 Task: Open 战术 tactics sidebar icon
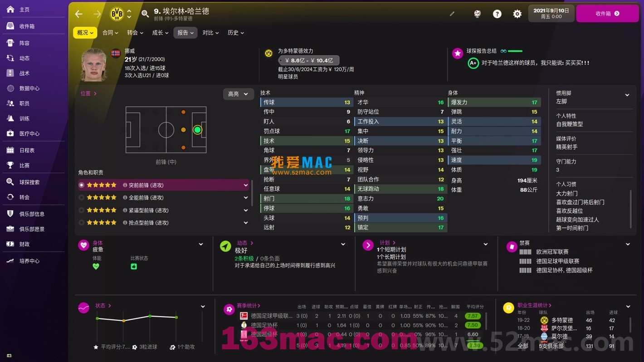coord(10,73)
